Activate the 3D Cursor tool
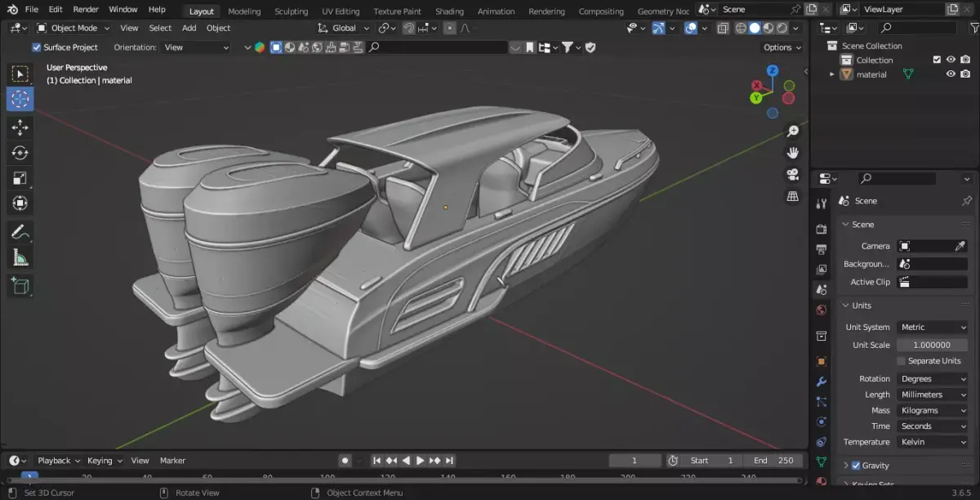The image size is (980, 500). 20,99
